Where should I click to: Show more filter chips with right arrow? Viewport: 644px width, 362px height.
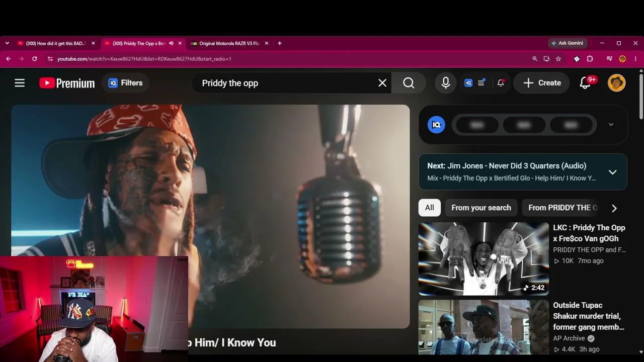click(x=614, y=208)
